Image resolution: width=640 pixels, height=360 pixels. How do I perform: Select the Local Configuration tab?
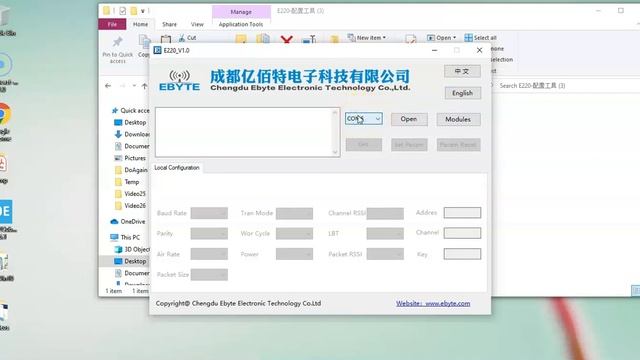(x=177, y=168)
